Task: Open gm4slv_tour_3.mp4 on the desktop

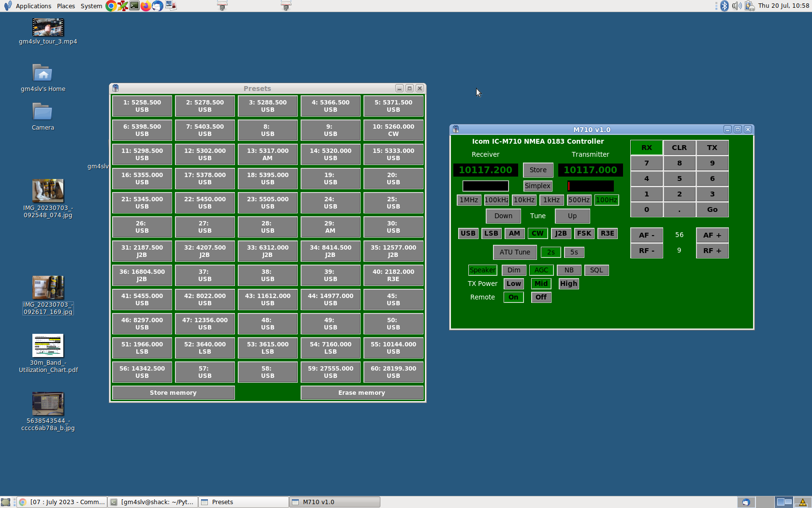Action: point(48,27)
